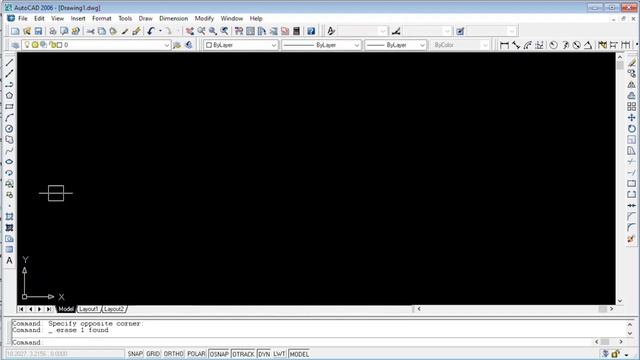Open the Layer Properties Manager icon
The width and height of the screenshot is (640, 360).
pyautogui.click(x=15, y=45)
